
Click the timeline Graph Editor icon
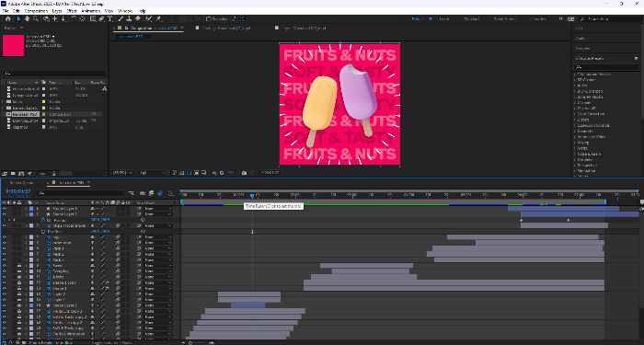pos(170,193)
